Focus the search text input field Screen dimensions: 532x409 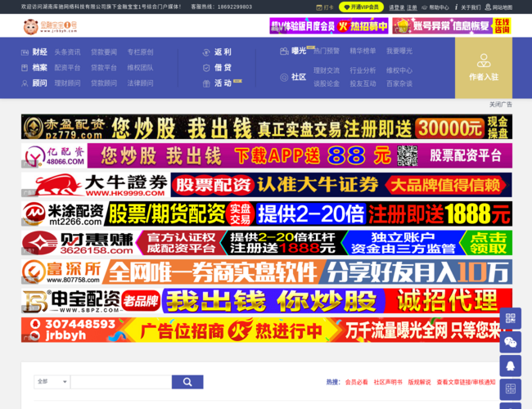pos(121,382)
